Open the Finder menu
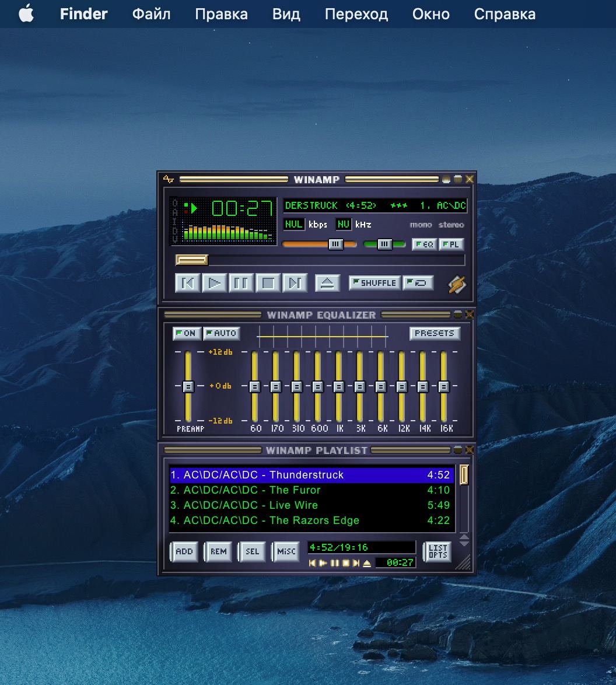616x685 pixels. [x=84, y=14]
